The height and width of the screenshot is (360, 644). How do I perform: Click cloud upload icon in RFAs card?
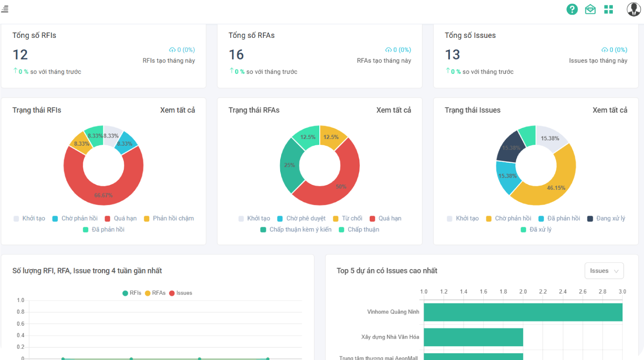tap(388, 50)
